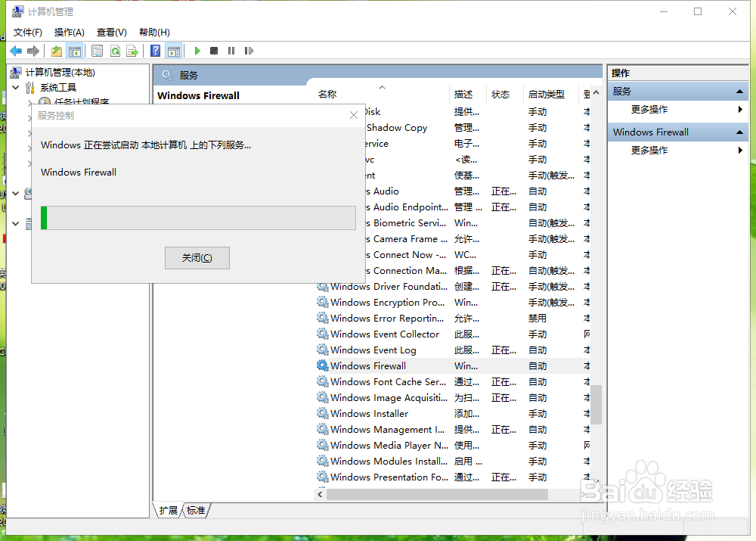Open the Help question mark icon
Screen dimensions: 756x541
pyautogui.click(x=155, y=51)
